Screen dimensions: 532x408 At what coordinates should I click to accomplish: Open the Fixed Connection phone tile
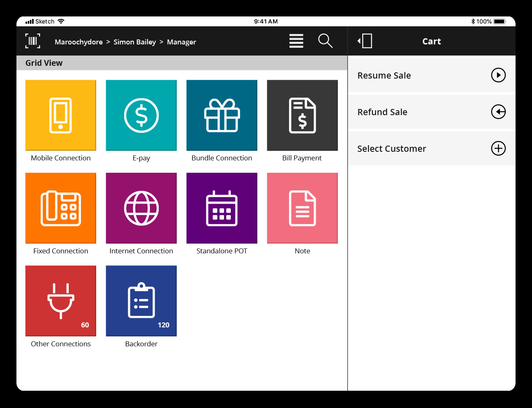click(x=61, y=208)
